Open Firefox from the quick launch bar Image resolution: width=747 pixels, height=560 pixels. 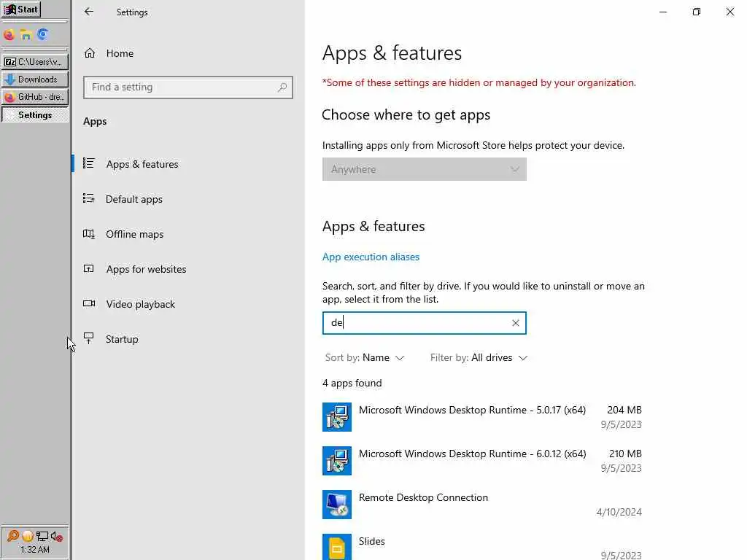(x=9, y=34)
